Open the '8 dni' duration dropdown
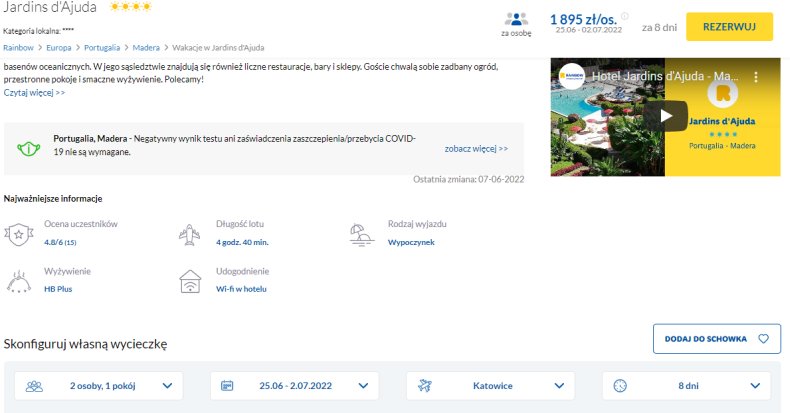 687,386
